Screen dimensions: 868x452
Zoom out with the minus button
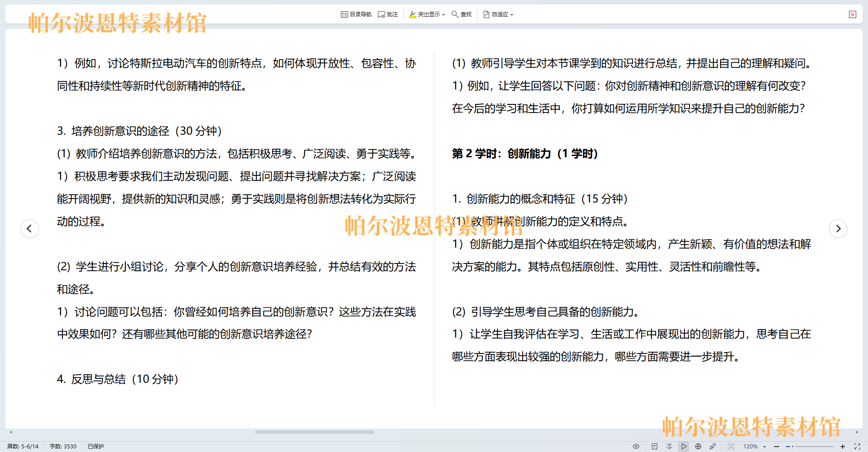click(777, 446)
